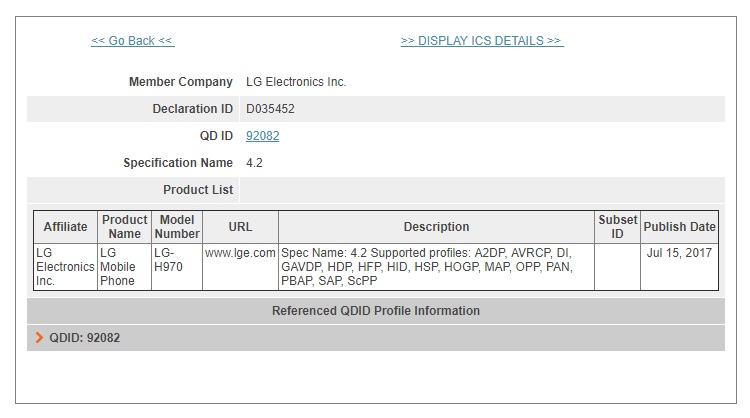Select the LG Electronics Inc. member company text
The height and width of the screenshot is (418, 750).
296,82
